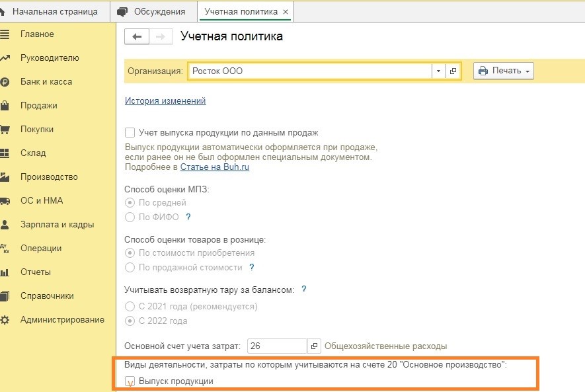Open Зарплата и кадры menu section
Screen dimensions: 585x392
(x=57, y=225)
